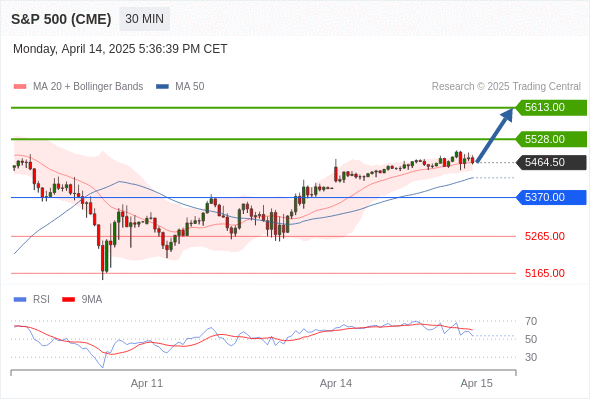Click the RSI 50 level label
590x400 pixels.
coord(531,339)
